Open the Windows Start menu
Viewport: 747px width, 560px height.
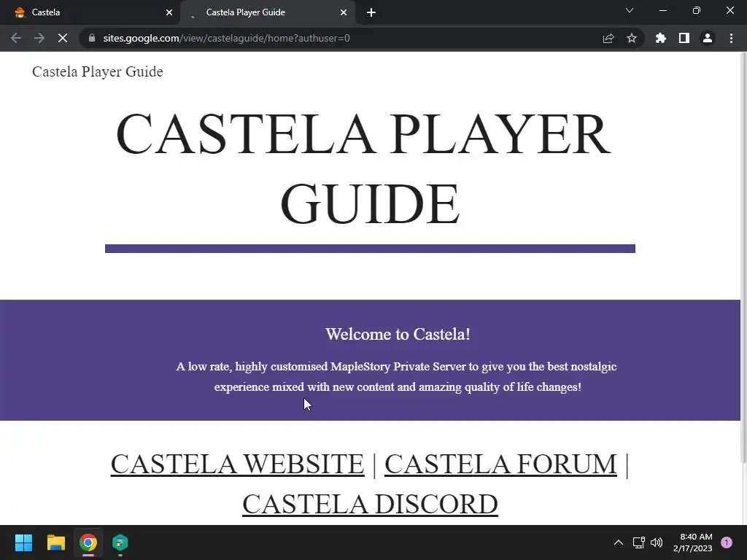pyautogui.click(x=23, y=542)
